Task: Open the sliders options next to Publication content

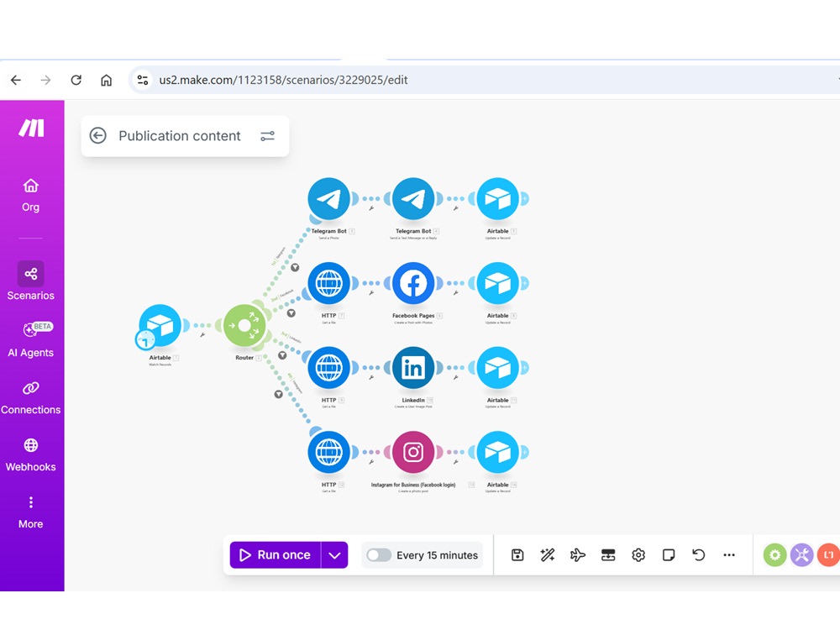Action: coord(267,136)
